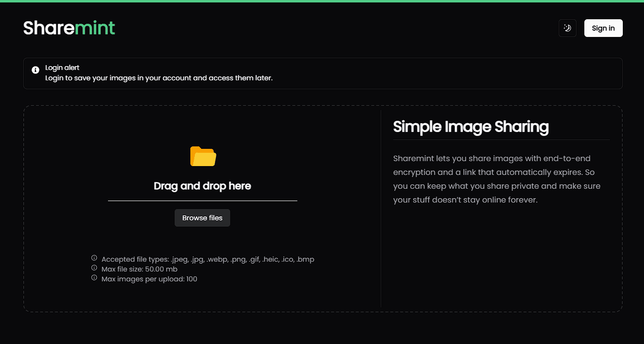Click the info icon beside accepted file types
The height and width of the screenshot is (344, 644).
coord(94,258)
